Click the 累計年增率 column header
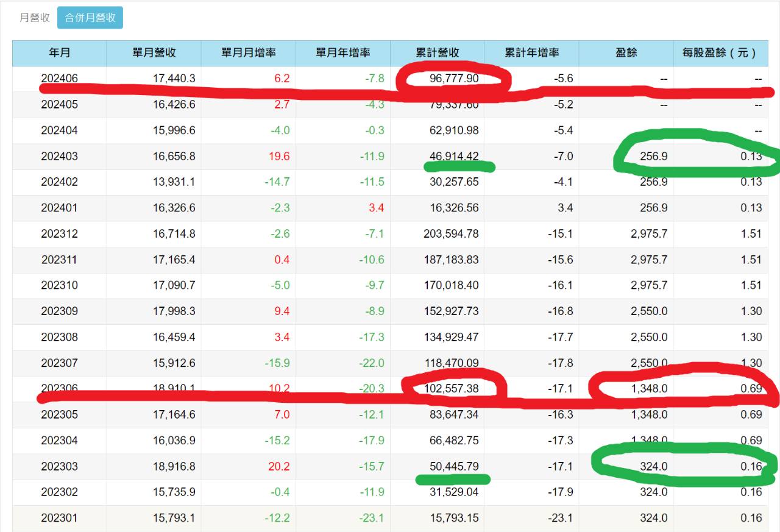 [x=532, y=53]
